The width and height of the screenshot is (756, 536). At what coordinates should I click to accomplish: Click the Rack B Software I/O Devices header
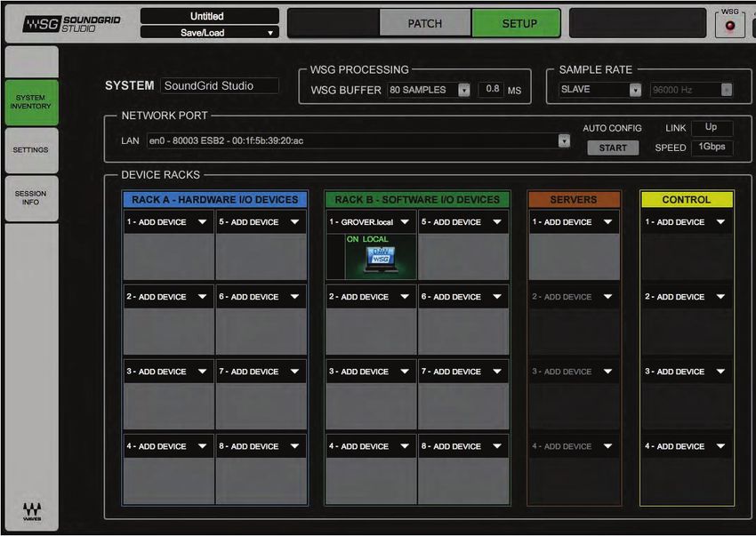(417, 199)
